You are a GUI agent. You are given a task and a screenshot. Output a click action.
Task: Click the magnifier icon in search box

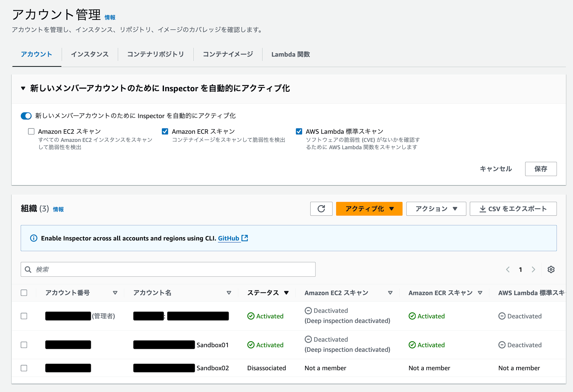click(x=28, y=269)
